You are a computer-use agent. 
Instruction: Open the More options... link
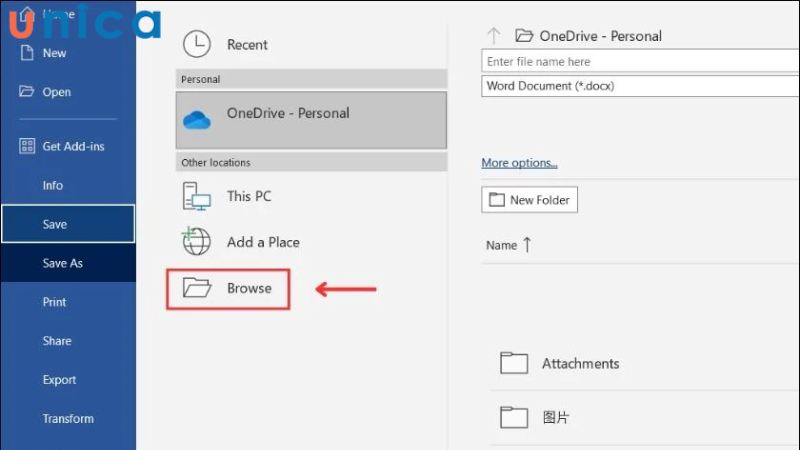(x=519, y=163)
